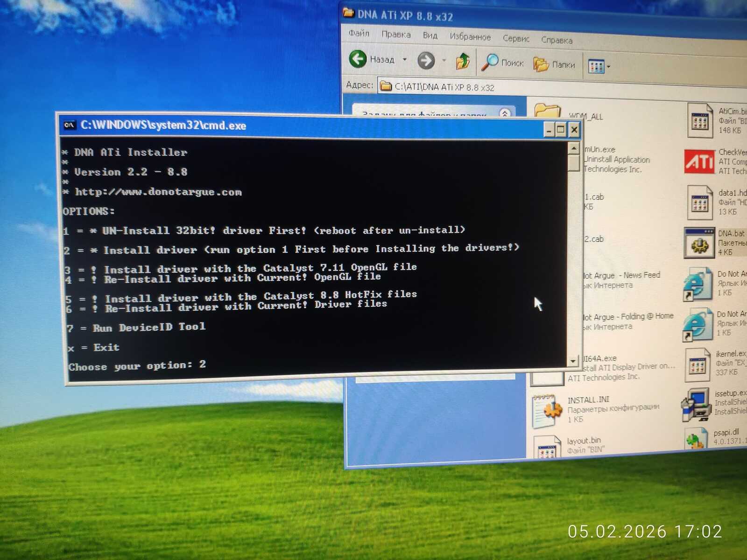Viewport: 747px width, 560px height.
Task: Select the data1.hdr file icon
Action: [699, 203]
